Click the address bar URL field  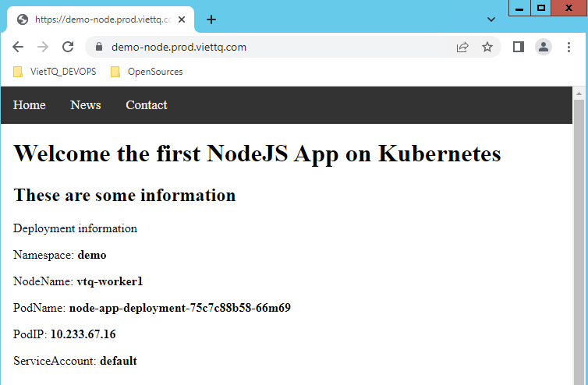pyautogui.click(x=273, y=47)
